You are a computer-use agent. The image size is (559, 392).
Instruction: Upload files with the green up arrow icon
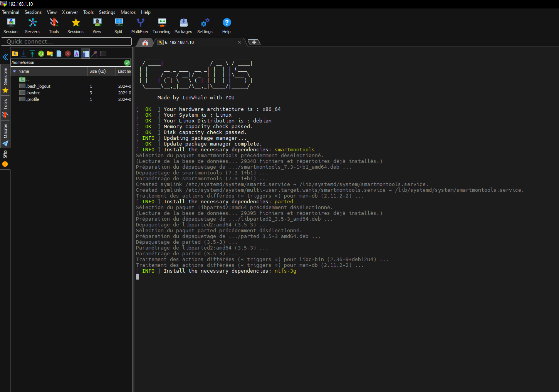tap(32, 54)
